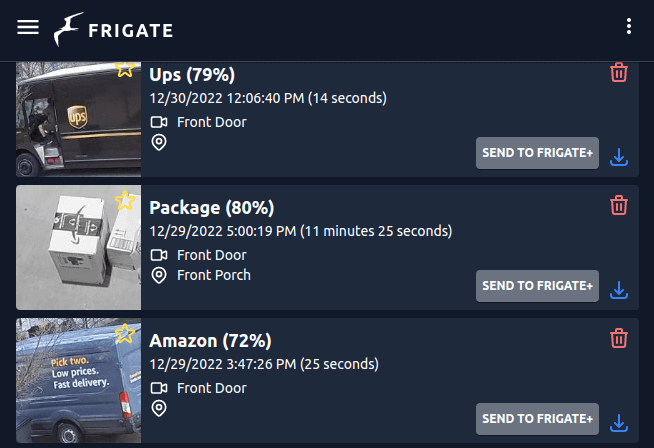This screenshot has height=448, width=654.
Task: Download the Ups event clip
Action: [x=619, y=157]
